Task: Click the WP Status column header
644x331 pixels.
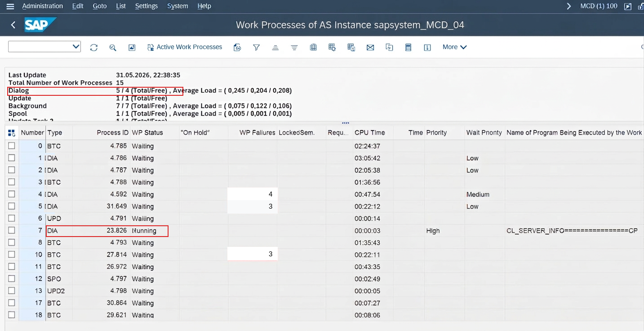Action: 155,133
